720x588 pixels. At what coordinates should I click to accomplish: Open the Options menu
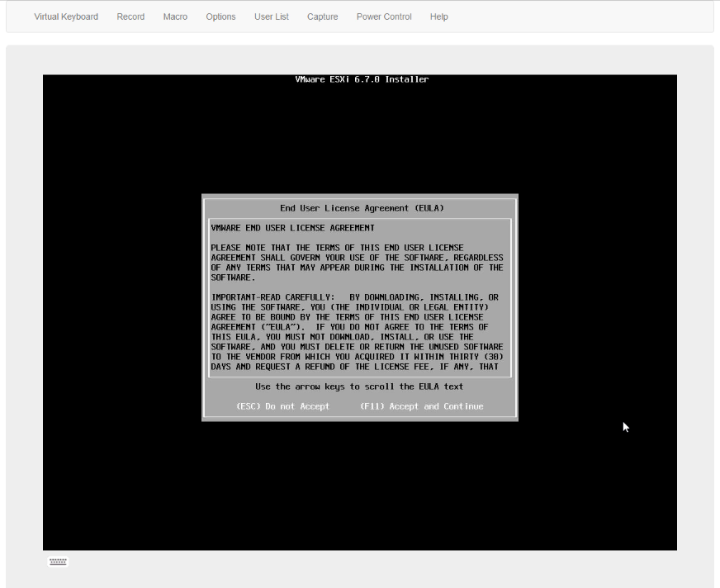[x=220, y=17]
